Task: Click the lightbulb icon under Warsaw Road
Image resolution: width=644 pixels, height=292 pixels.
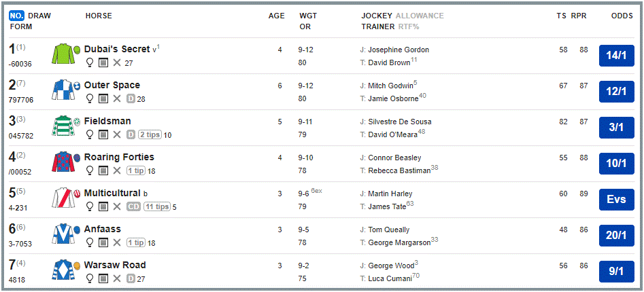Action: 89,278
